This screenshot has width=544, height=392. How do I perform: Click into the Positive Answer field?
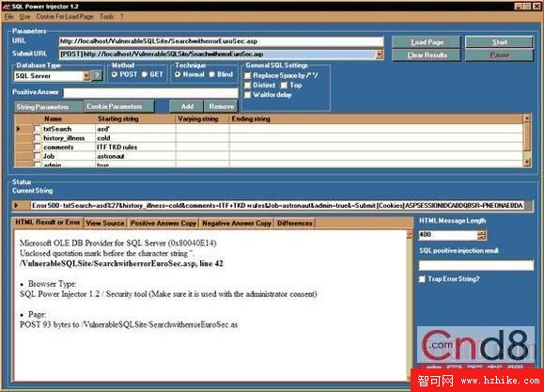pos(150,93)
